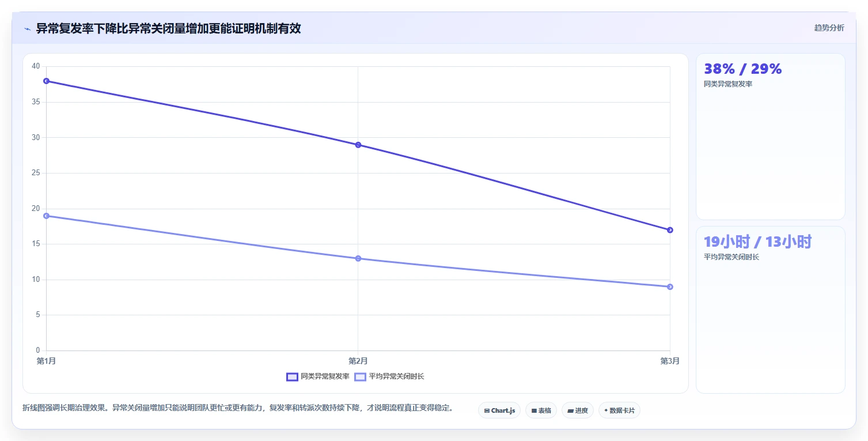Click the 第1月 axis label

[x=46, y=361]
